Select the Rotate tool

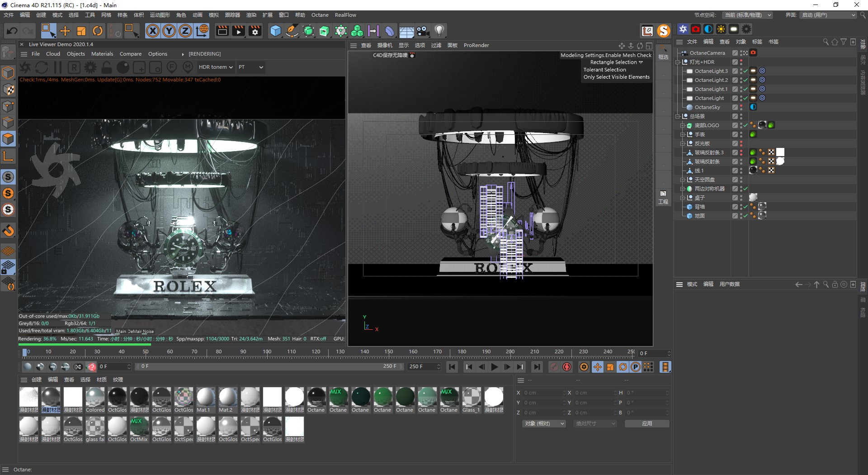tap(98, 31)
